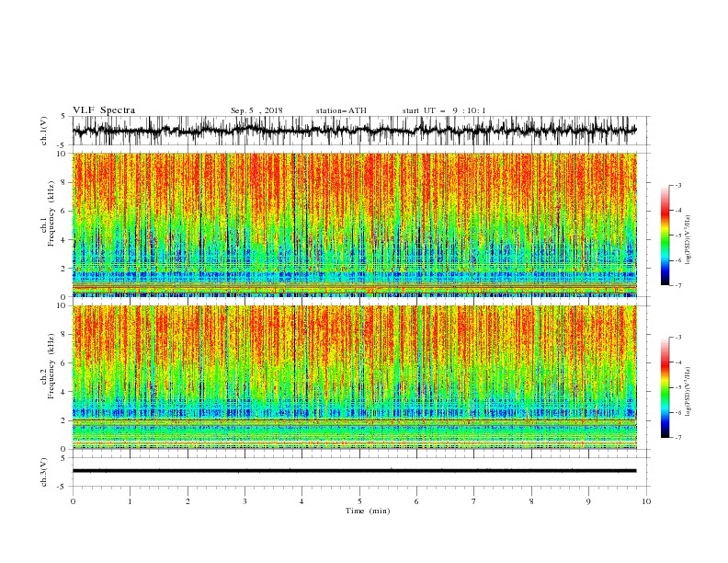Click time axis tick label "1"
Viewport: 728px width, 563px height.
click(x=130, y=501)
